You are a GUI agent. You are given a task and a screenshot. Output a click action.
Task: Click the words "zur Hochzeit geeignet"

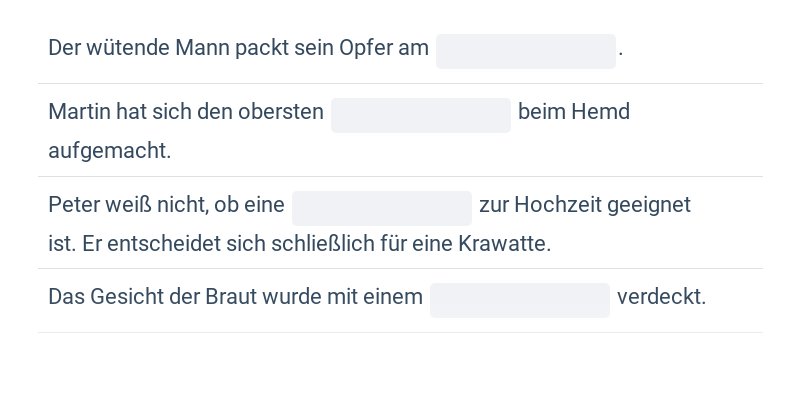[585, 205]
